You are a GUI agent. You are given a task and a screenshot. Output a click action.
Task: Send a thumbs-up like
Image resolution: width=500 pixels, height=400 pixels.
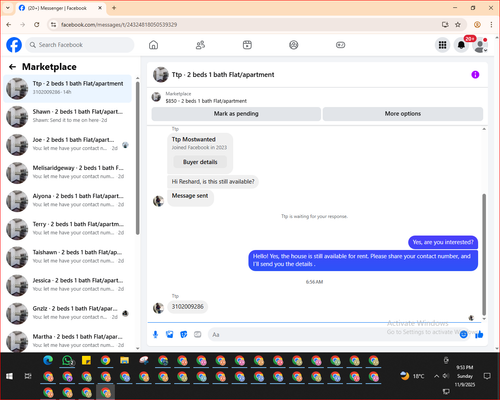point(479,334)
